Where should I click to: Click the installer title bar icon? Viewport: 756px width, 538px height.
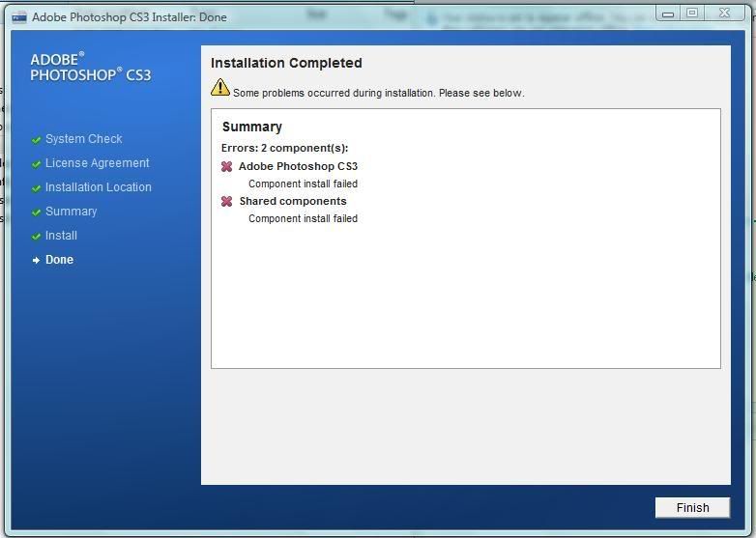click(19, 17)
